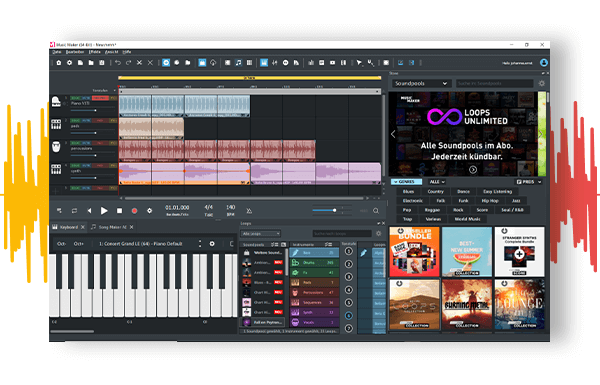The width and height of the screenshot is (600, 385).
Task: Click the home icon in the toolbar
Action: (59, 63)
